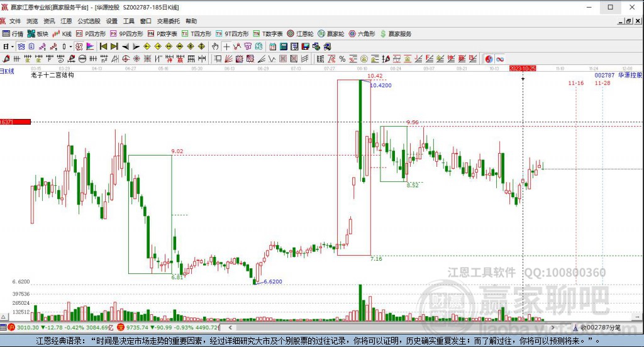
Task: Open the 板块 sector view
Action: tap(38, 34)
